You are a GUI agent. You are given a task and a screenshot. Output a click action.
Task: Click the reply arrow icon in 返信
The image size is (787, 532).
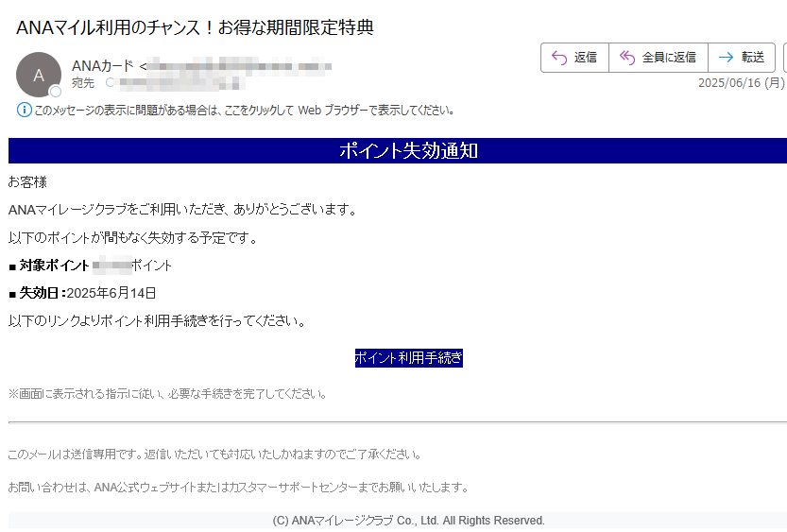pos(559,58)
